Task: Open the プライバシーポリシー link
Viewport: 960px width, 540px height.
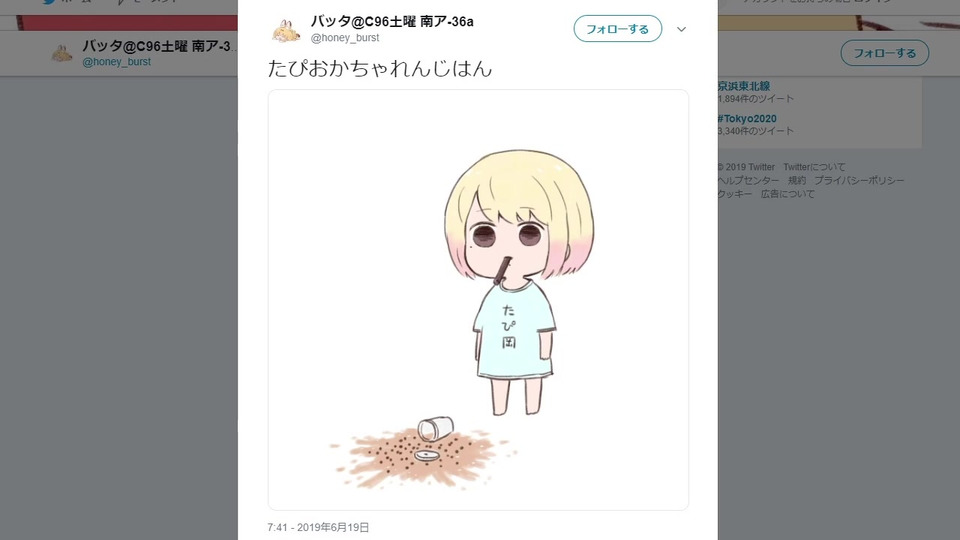Action: (858, 181)
